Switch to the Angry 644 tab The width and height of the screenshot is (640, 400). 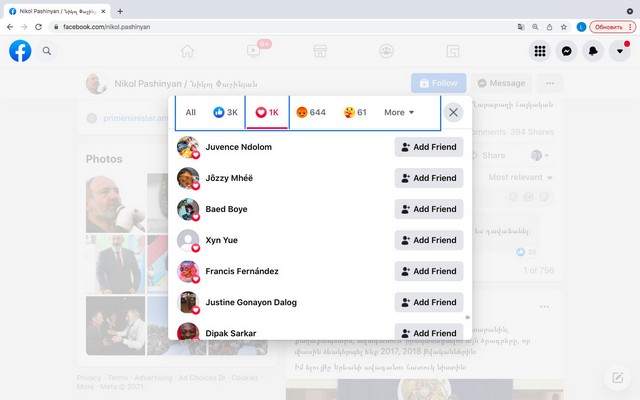[x=311, y=112]
